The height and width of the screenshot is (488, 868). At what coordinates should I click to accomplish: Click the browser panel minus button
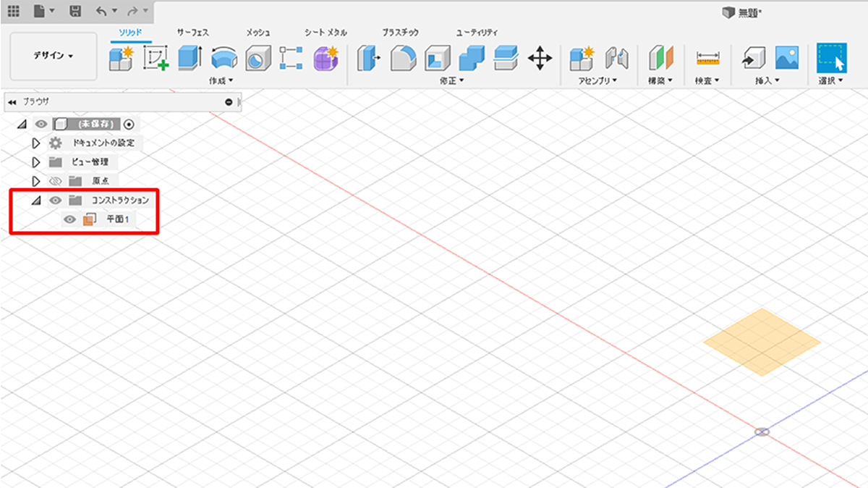pyautogui.click(x=229, y=102)
